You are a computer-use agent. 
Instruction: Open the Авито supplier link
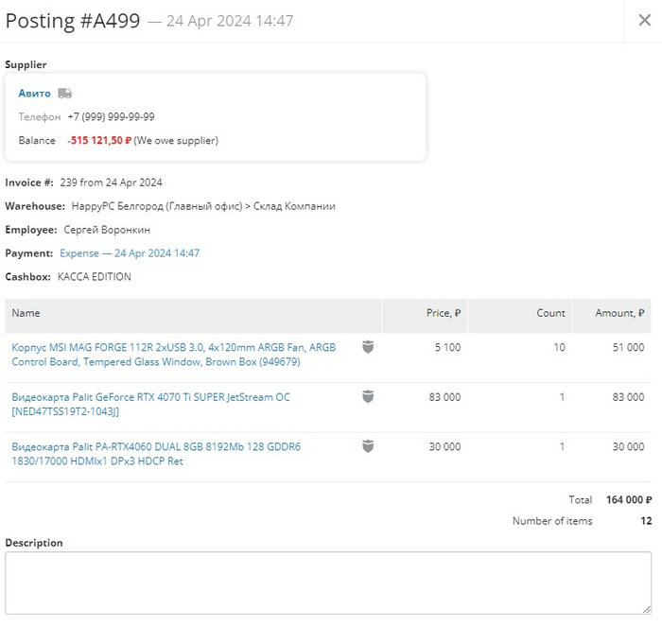35,94
